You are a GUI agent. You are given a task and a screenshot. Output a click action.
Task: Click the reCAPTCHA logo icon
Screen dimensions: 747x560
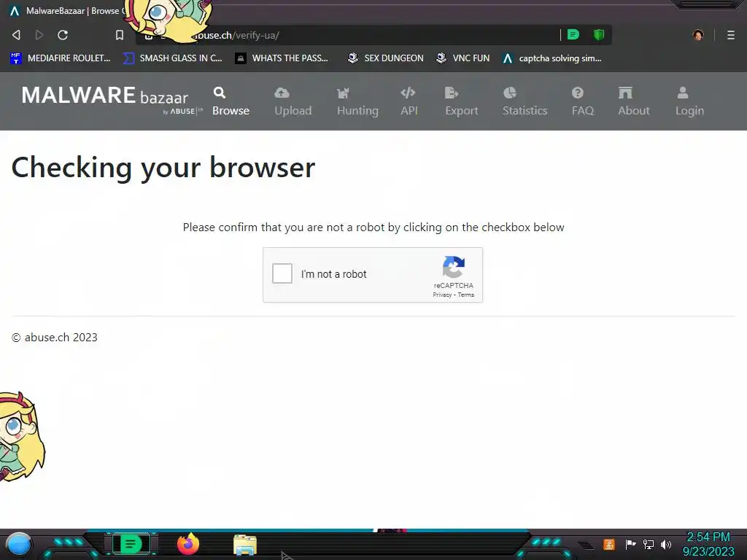[x=454, y=267]
